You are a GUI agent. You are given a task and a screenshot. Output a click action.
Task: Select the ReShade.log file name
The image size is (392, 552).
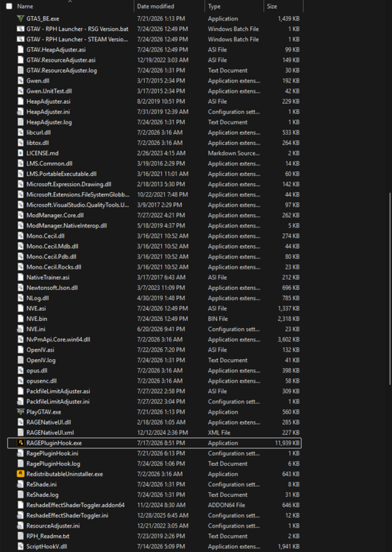(42, 495)
